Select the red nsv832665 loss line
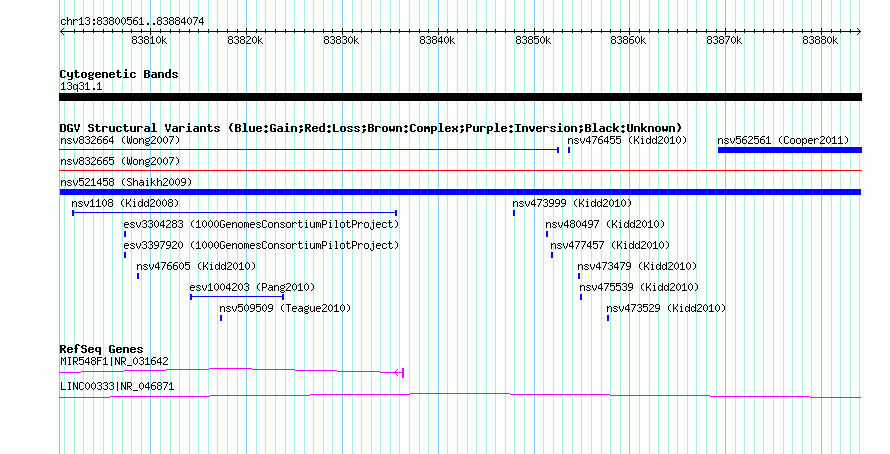This screenshot has width=890, height=454. pos(460,170)
